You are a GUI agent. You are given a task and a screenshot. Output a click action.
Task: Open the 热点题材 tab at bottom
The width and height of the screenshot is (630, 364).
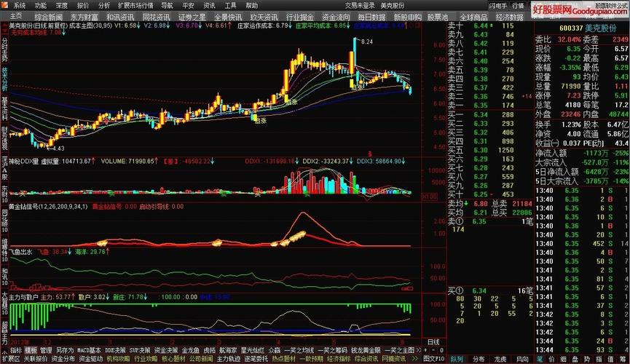click(x=283, y=358)
